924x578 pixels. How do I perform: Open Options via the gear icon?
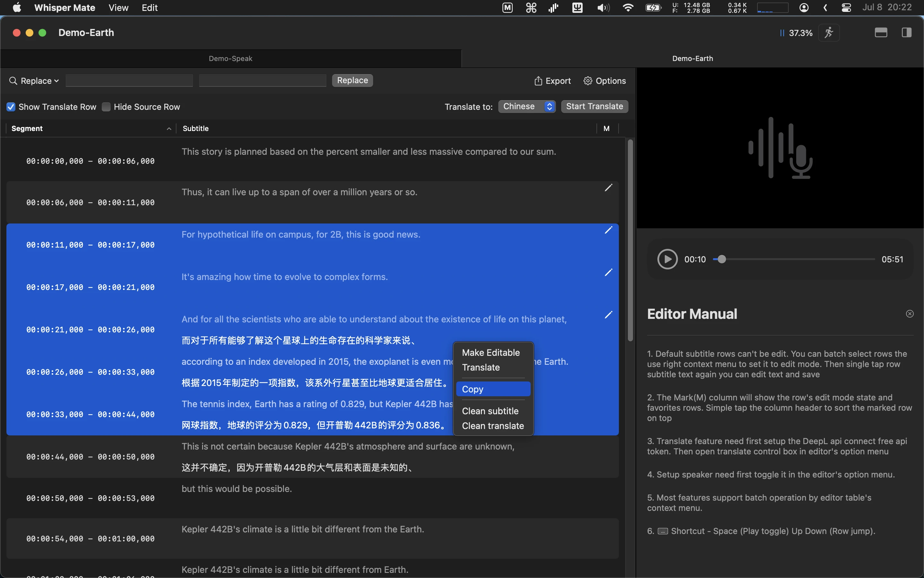click(x=604, y=81)
